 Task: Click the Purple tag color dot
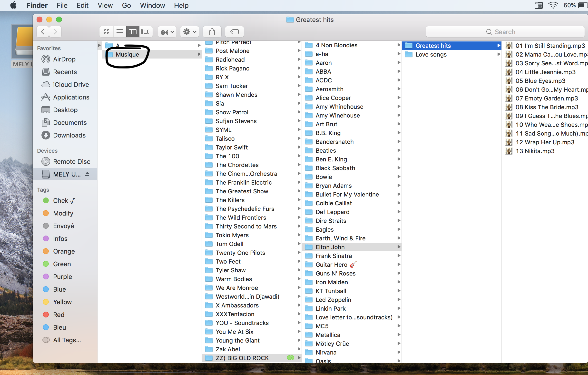click(46, 276)
